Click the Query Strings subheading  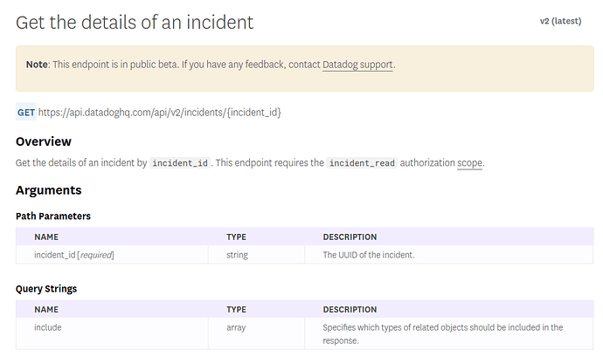coord(46,289)
